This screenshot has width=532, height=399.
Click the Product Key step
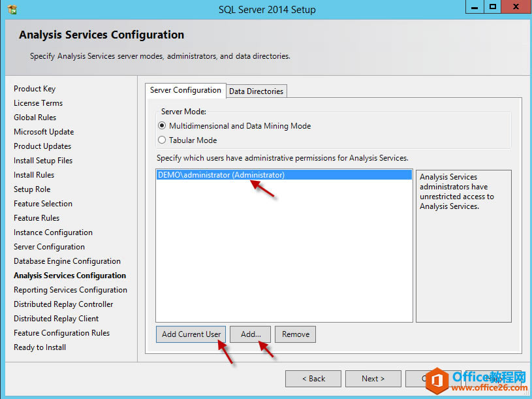(35, 89)
